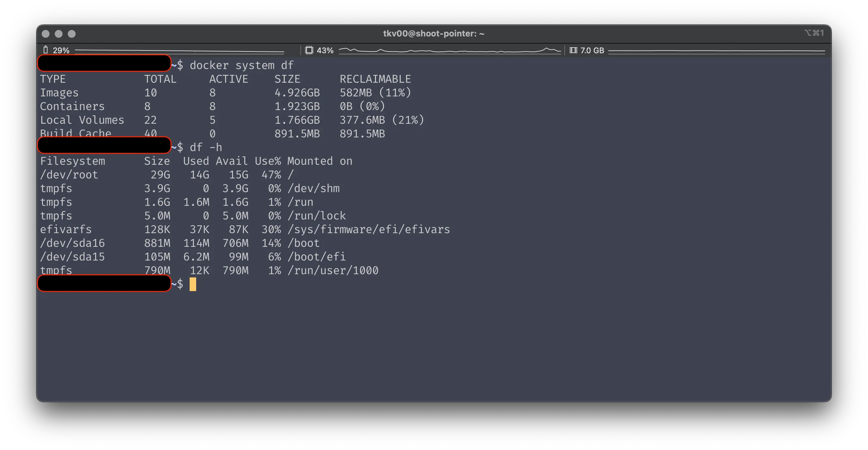Click the /run/user/1000 mount point
The image size is (868, 450).
[x=333, y=271]
